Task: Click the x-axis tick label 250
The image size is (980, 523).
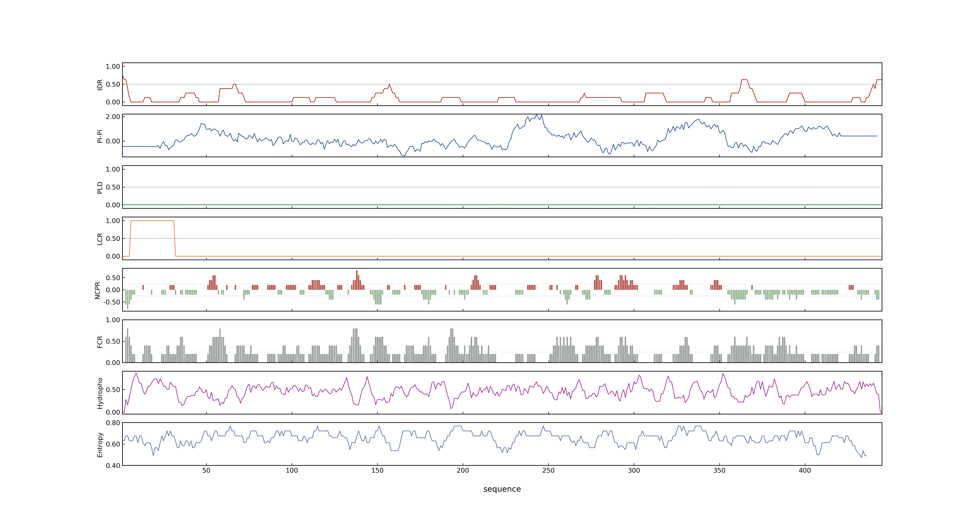Action: pyautogui.click(x=548, y=470)
